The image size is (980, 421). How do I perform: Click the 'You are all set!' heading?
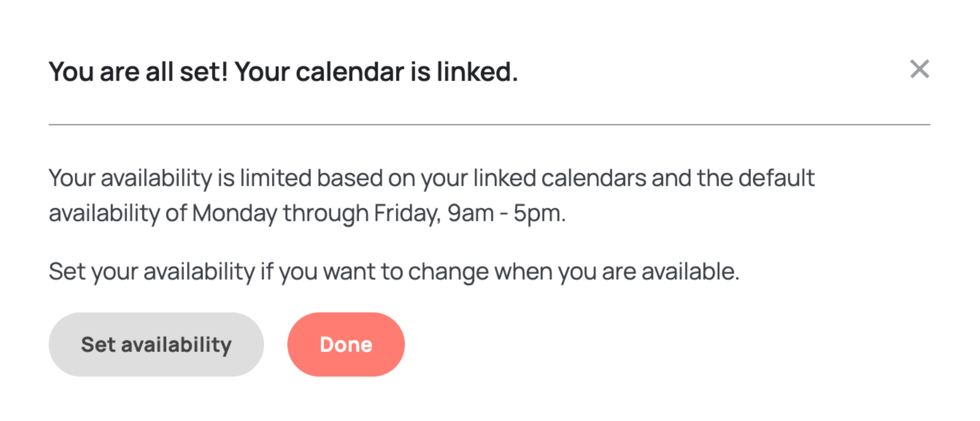pos(138,72)
